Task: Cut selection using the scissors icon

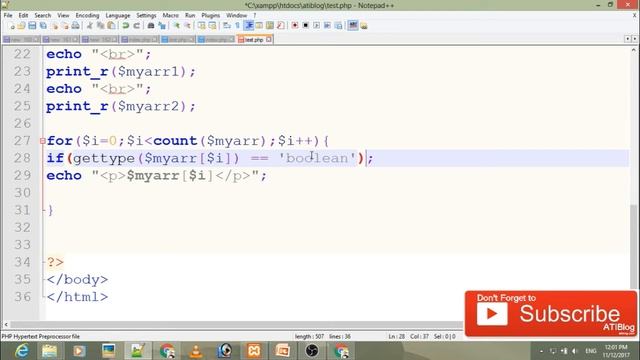Action: point(89,26)
